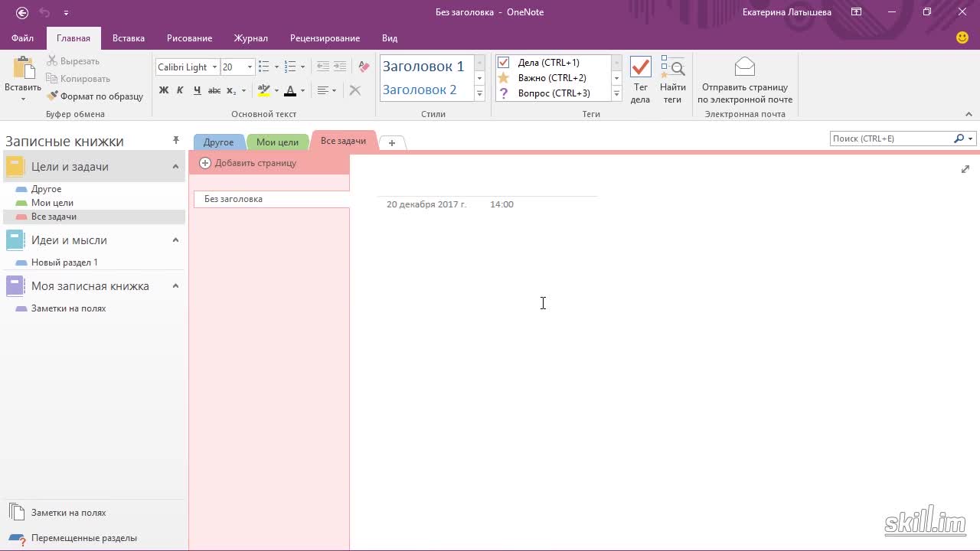Decrease indent of the paragraph
Viewport: 980px width, 551px height.
pyautogui.click(x=323, y=67)
